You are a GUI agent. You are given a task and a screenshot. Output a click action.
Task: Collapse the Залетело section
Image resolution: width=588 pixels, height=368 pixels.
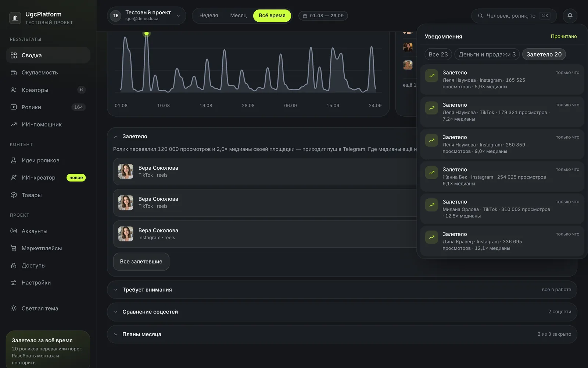pos(116,137)
